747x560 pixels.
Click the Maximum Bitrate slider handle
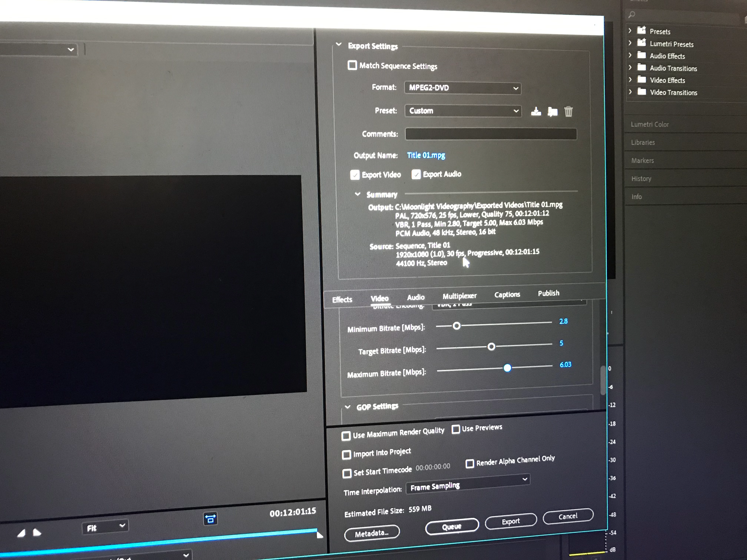[x=507, y=368]
